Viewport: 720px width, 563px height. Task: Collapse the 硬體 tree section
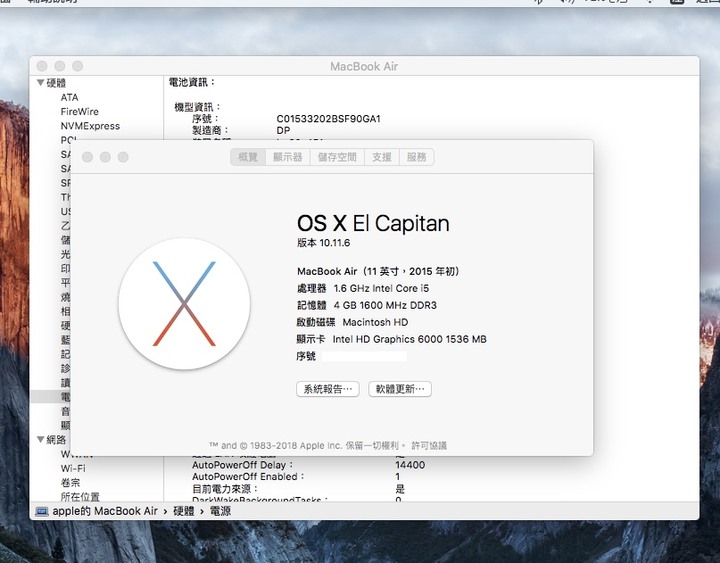click(x=40, y=83)
